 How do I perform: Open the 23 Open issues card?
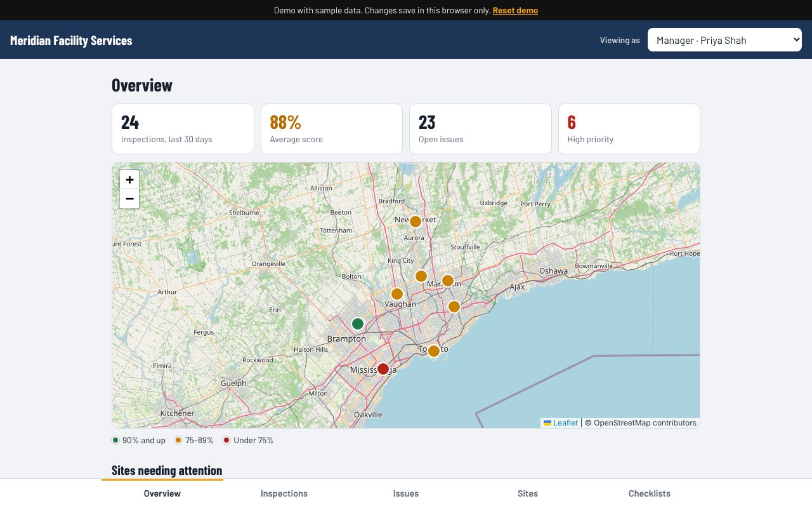click(x=480, y=129)
